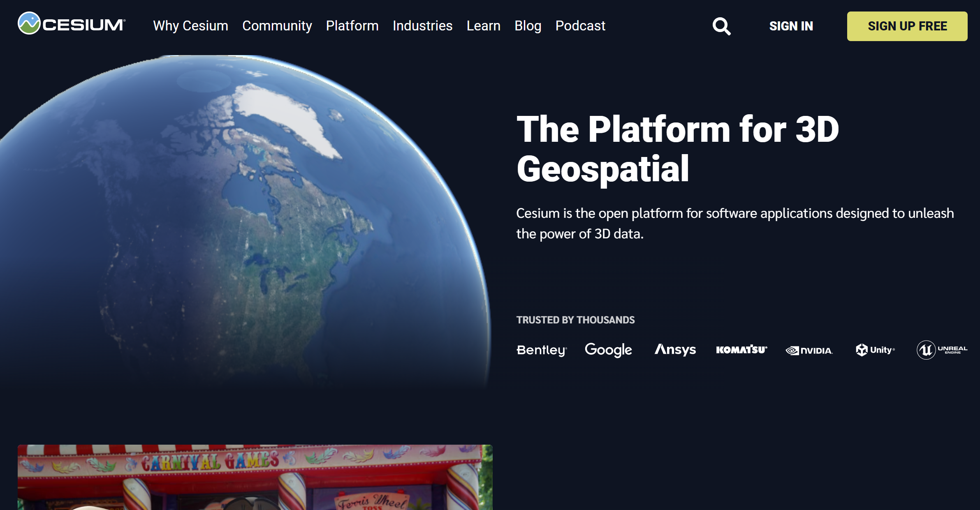Open the search icon

[721, 26]
